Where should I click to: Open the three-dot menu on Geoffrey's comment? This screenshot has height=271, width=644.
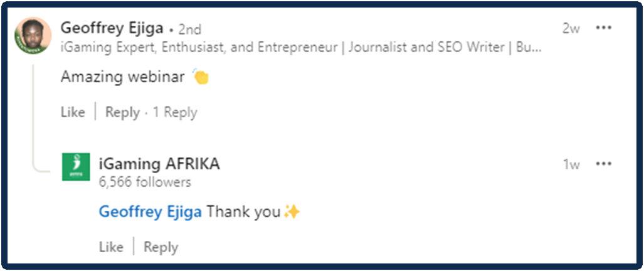[604, 28]
